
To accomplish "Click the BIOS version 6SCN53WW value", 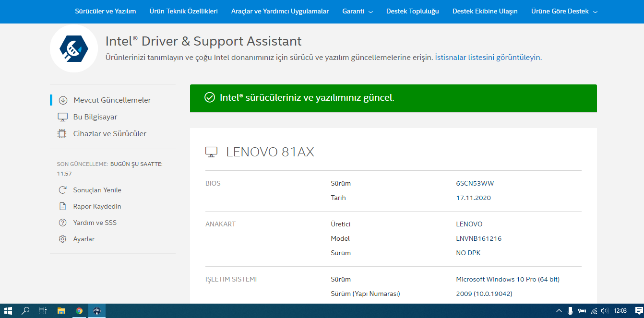I will pos(475,183).
